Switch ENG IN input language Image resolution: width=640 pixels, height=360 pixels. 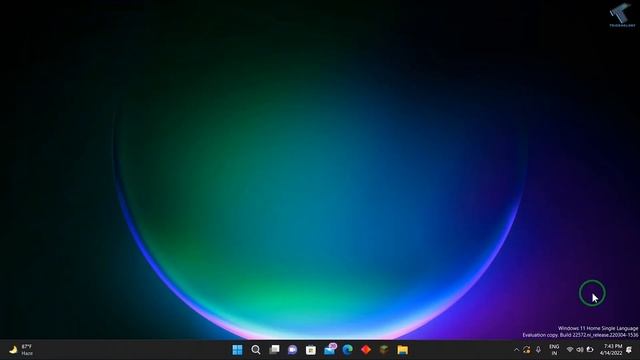coord(554,350)
